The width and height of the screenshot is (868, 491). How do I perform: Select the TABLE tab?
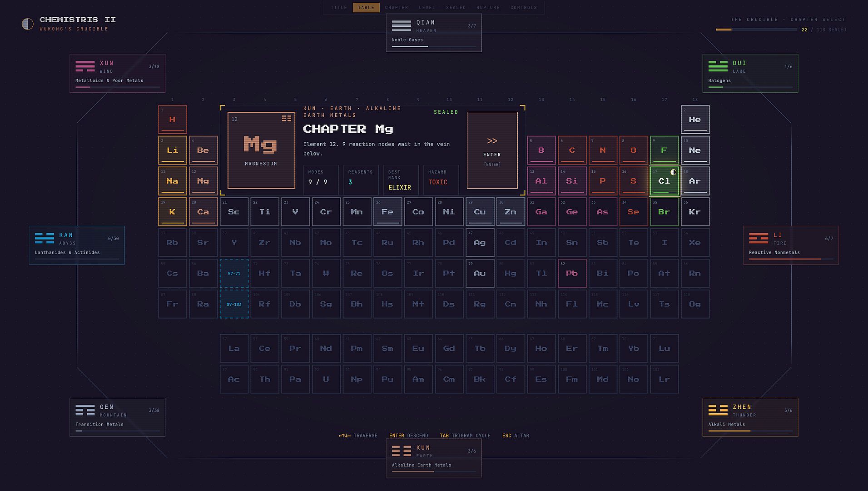pos(366,7)
